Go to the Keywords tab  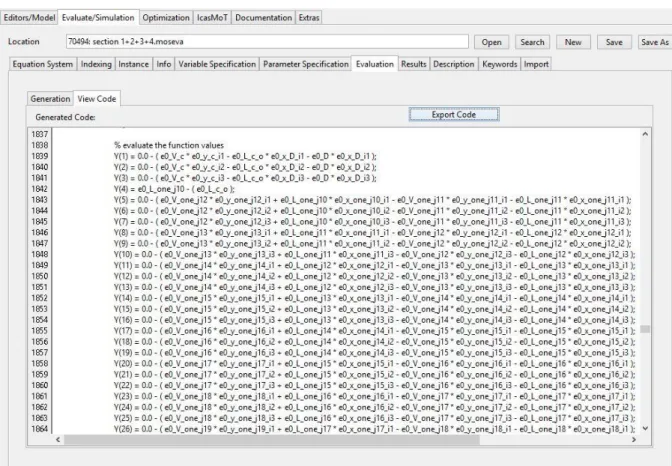[x=499, y=64]
